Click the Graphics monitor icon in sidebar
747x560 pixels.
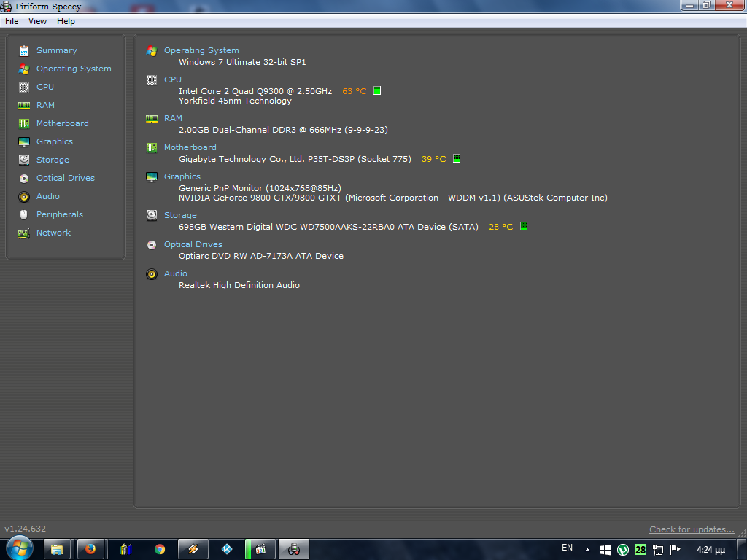24,142
